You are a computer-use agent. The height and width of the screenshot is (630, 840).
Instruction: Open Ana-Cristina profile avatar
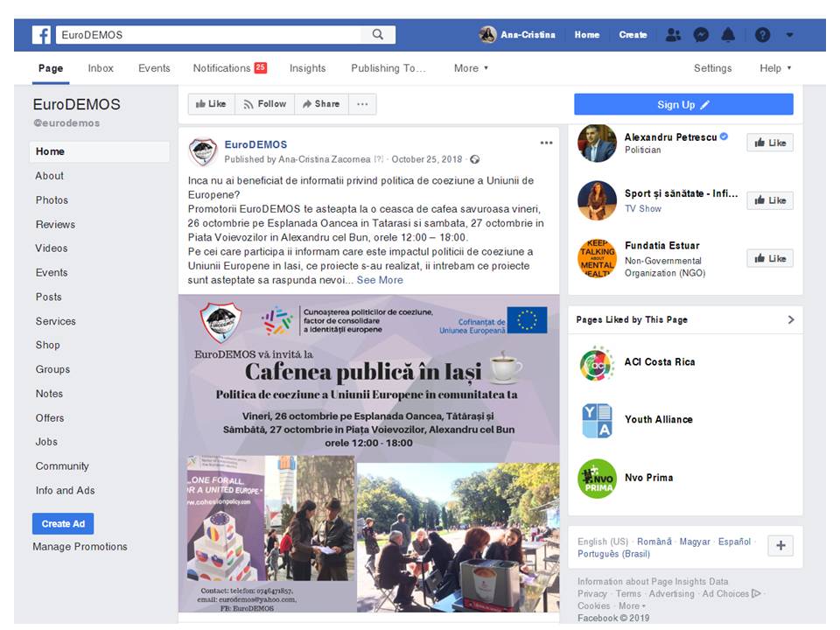(x=487, y=35)
